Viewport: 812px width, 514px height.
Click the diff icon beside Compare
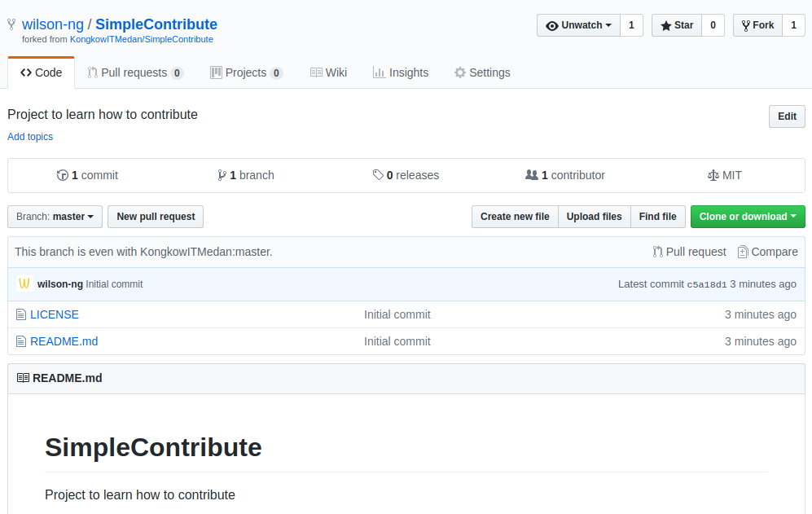(743, 252)
